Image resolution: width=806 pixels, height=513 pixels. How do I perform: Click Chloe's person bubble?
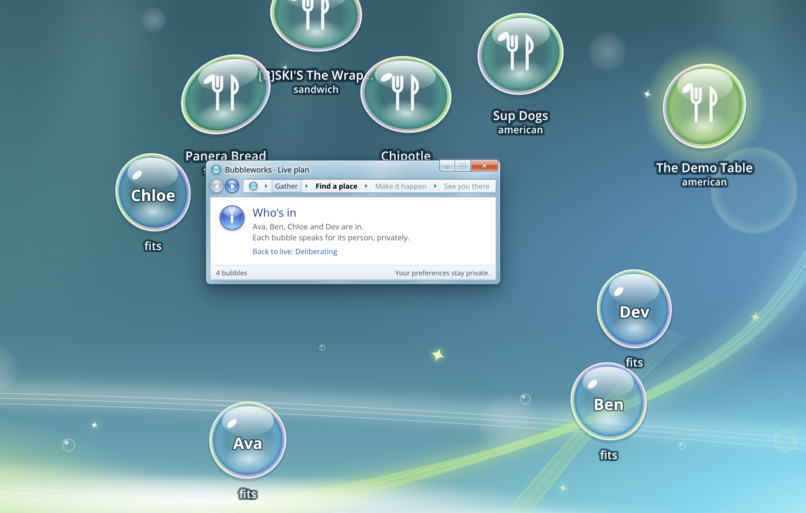(x=153, y=192)
